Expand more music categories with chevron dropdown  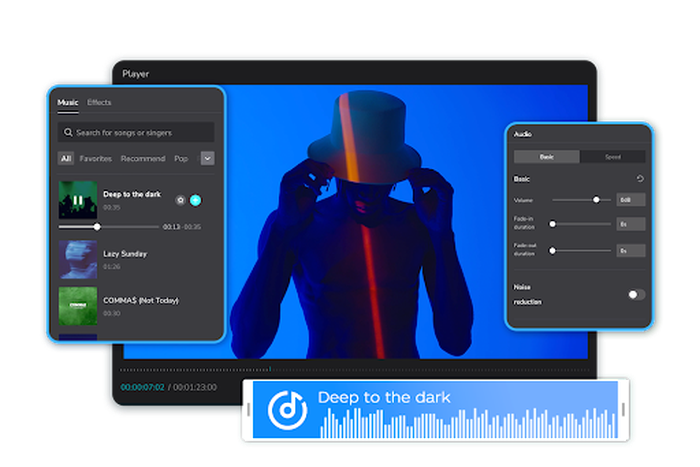point(208,158)
